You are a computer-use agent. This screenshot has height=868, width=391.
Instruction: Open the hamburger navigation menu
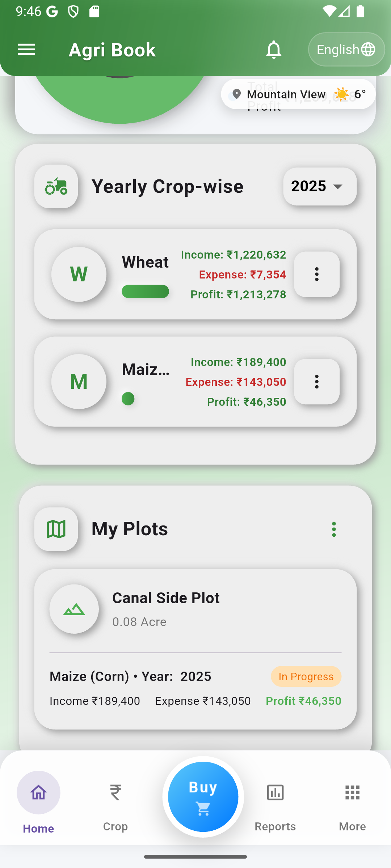pos(27,50)
